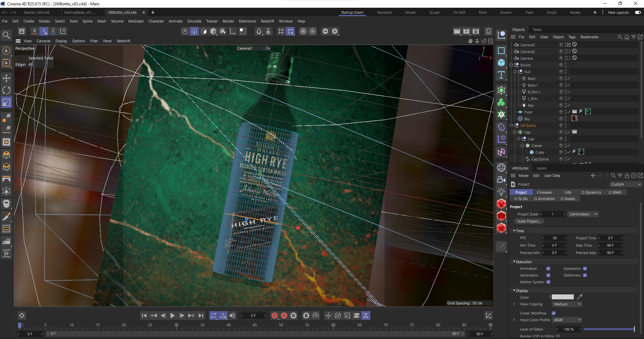Collapse the Time section
This screenshot has height=339, width=644.
514,231
